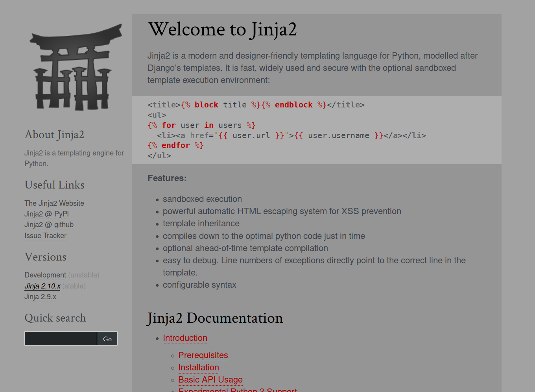
Task: Open the Issue Tracker link
Action: pos(45,236)
